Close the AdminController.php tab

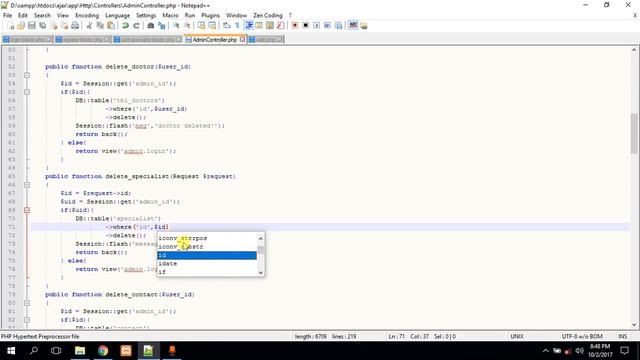point(242,40)
